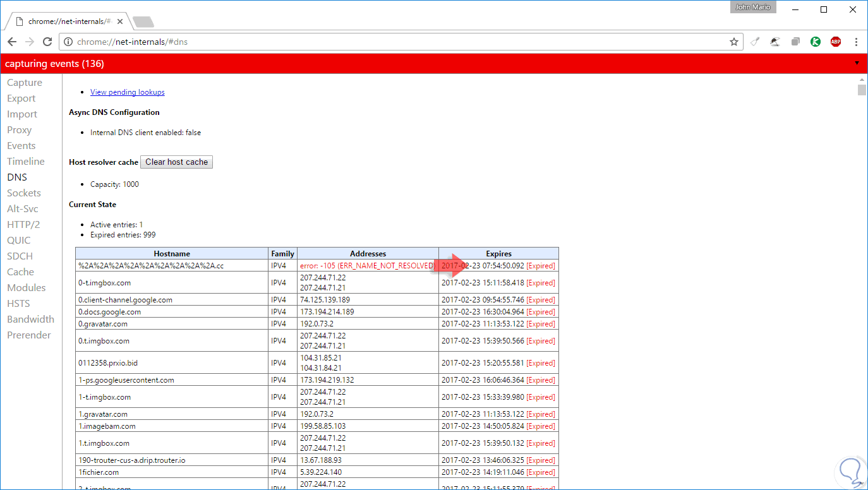Follow the View pending lookups link
The image size is (868, 490).
pos(128,92)
